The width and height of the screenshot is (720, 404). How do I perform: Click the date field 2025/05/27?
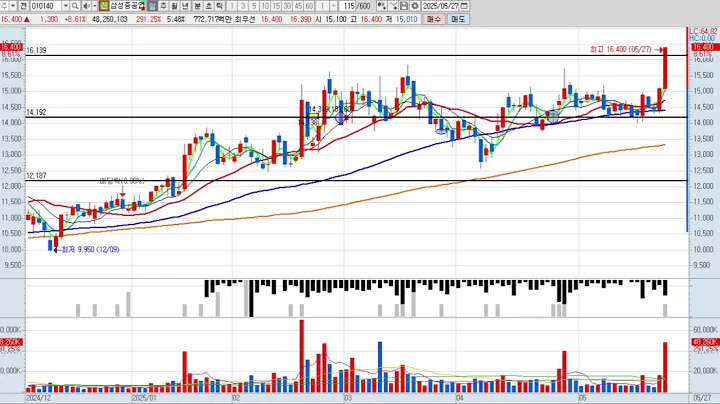click(x=440, y=6)
